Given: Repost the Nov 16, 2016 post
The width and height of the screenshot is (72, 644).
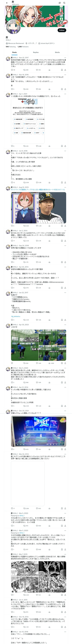Looking at the screenshot, I should click(24, 89).
